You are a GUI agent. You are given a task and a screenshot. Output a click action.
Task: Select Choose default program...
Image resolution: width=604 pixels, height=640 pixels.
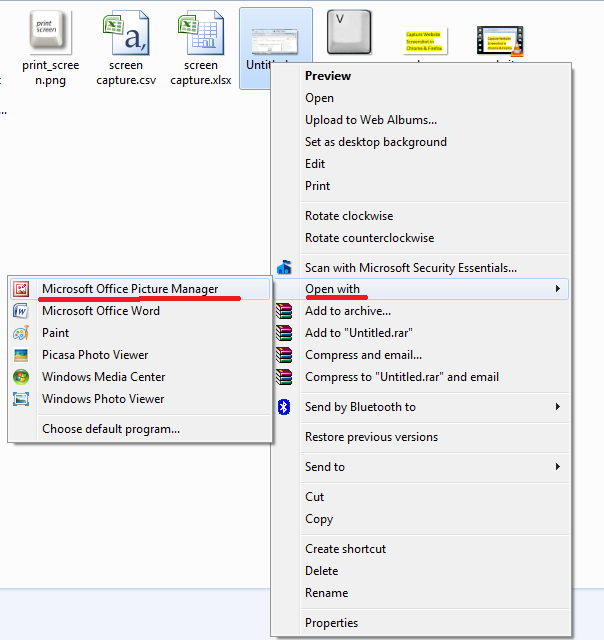(x=140, y=429)
